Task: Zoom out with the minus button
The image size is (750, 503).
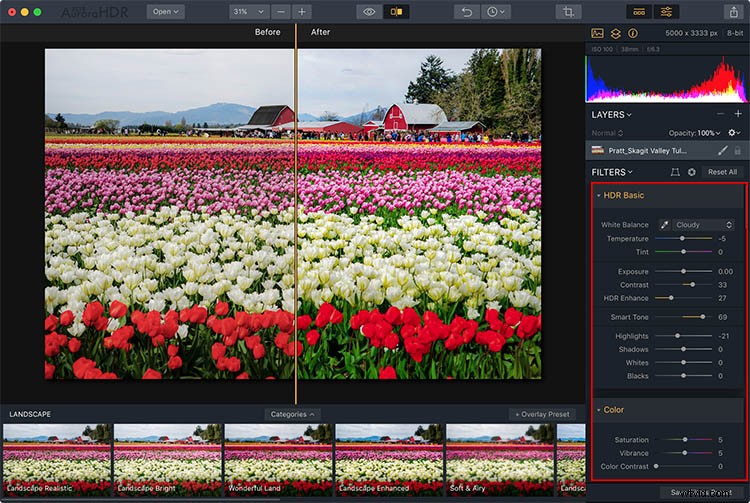Action: click(281, 11)
